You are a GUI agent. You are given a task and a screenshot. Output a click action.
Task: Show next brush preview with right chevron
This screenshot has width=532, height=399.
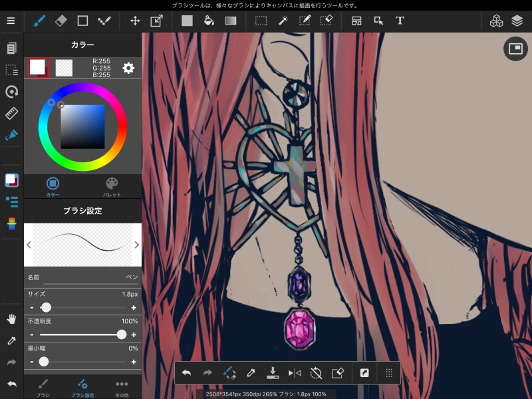click(136, 245)
